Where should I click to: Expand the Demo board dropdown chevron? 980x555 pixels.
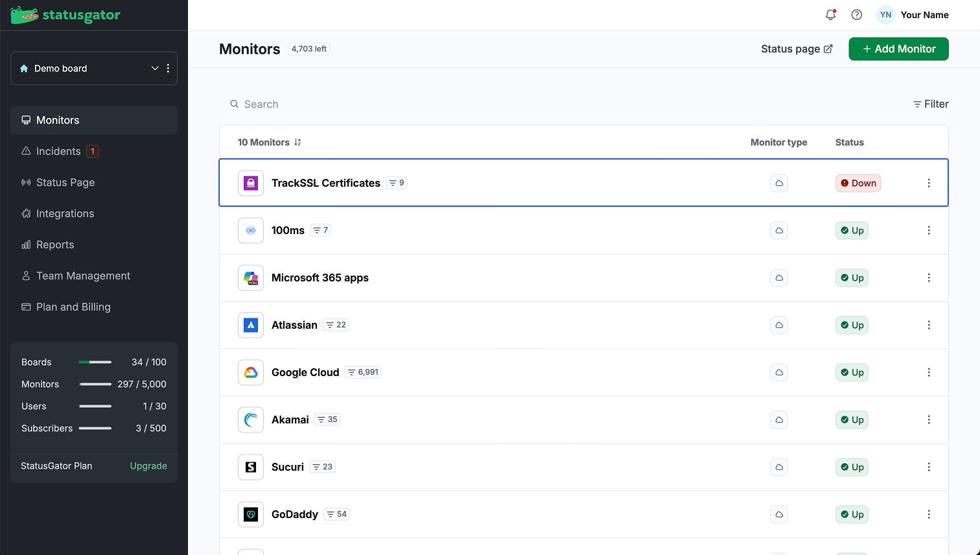coord(155,68)
